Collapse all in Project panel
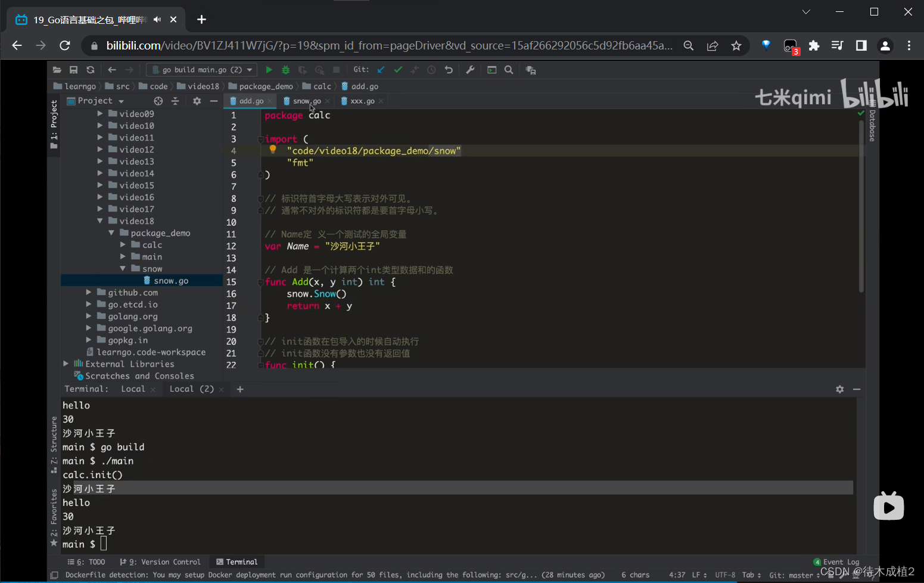 pos(175,101)
